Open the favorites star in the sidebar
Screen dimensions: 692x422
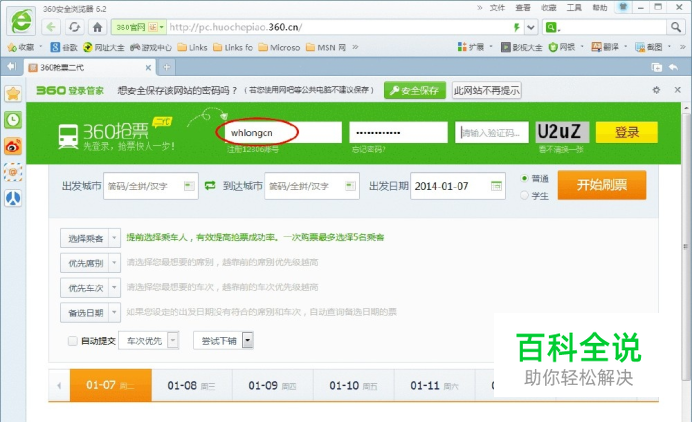(13, 94)
